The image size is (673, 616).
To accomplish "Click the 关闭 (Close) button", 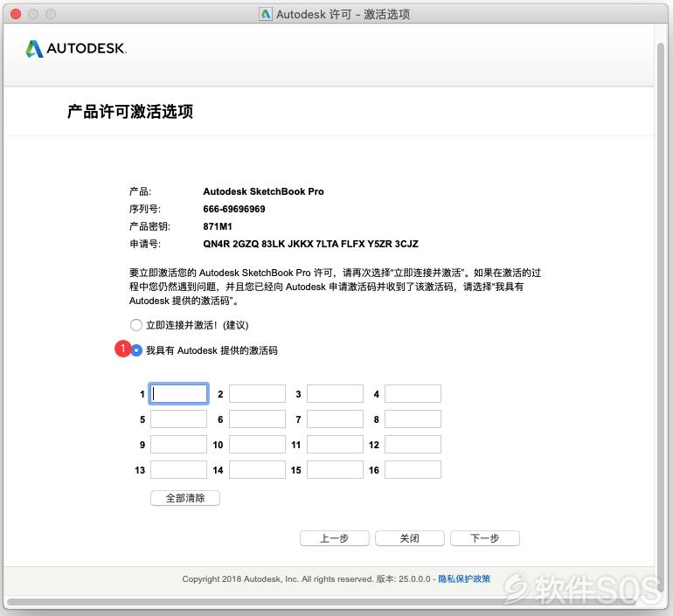I will [409, 538].
